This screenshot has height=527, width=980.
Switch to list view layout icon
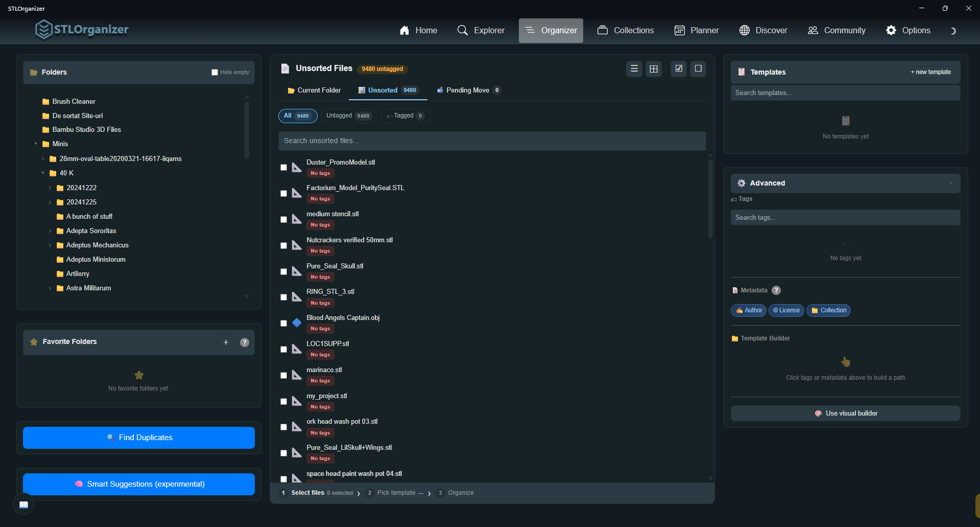pyautogui.click(x=634, y=68)
